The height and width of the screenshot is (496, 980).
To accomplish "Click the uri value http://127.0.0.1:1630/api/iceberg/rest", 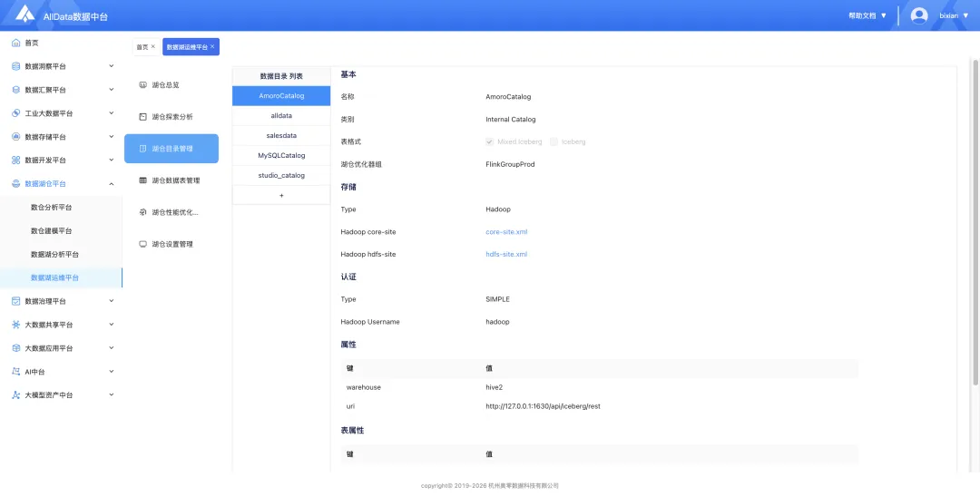I will click(x=543, y=406).
